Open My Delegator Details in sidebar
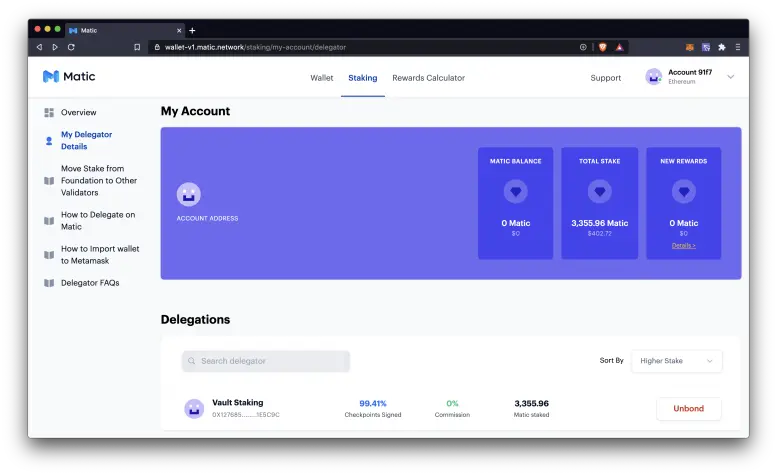777x475 pixels. [x=86, y=141]
